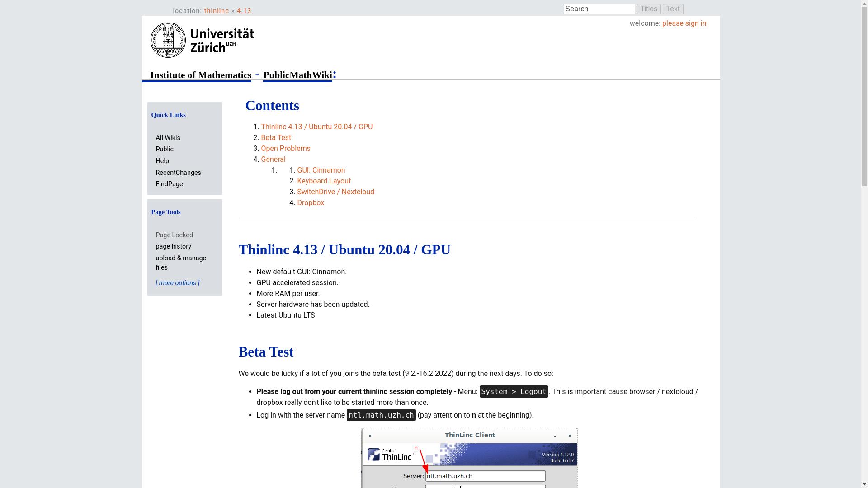Open the 'please sign in' link

click(684, 23)
